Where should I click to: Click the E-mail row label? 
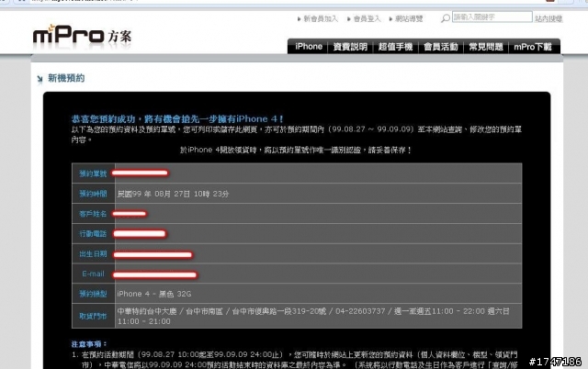click(93, 274)
